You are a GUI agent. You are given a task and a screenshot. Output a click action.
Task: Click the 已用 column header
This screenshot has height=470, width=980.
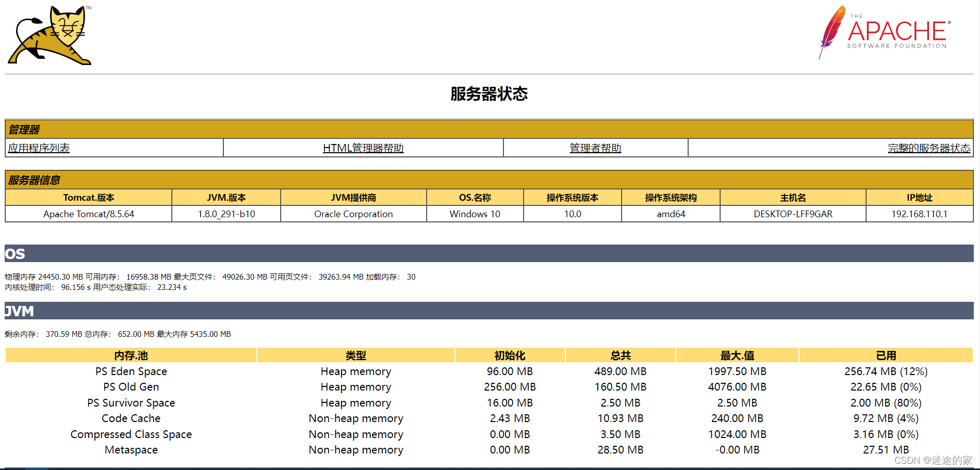click(x=886, y=355)
